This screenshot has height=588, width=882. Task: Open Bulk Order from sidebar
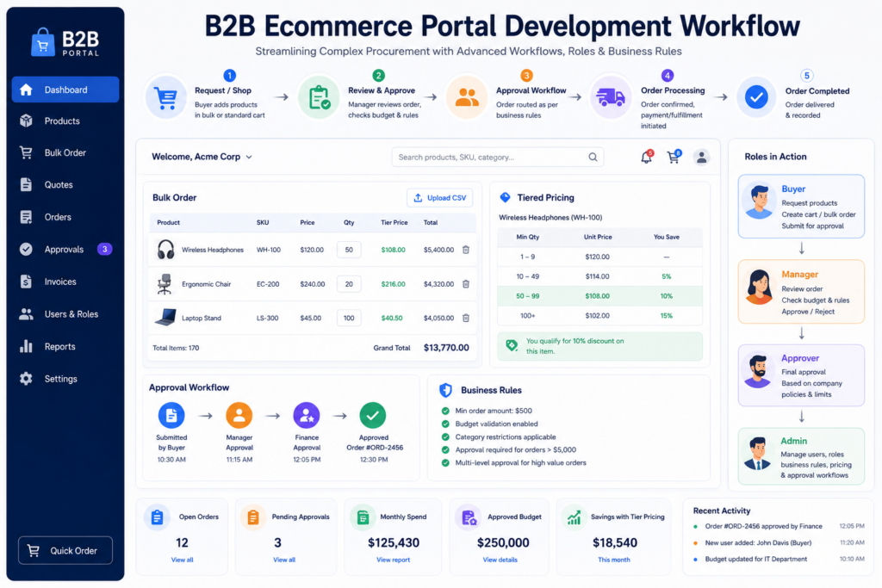pos(65,152)
